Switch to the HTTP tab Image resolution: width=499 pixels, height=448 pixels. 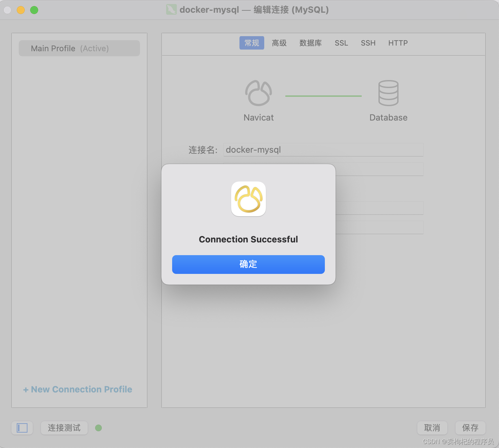pyautogui.click(x=398, y=43)
